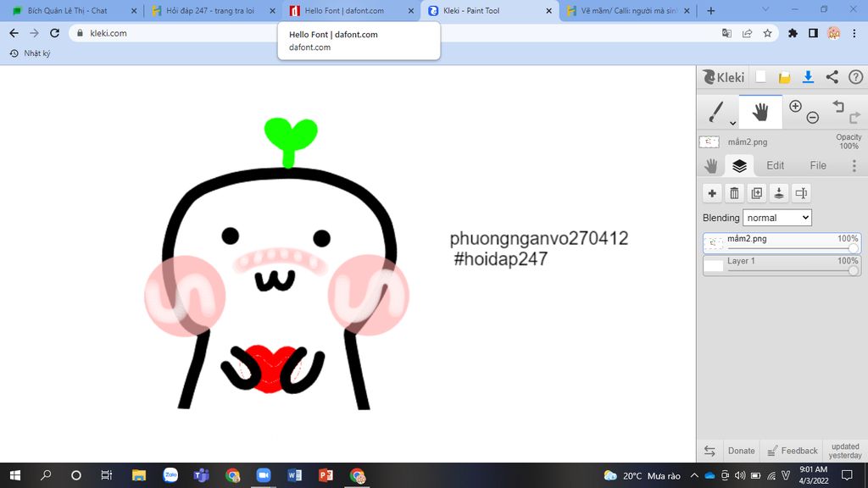Go back in browser history
The image size is (868, 488).
point(14,33)
